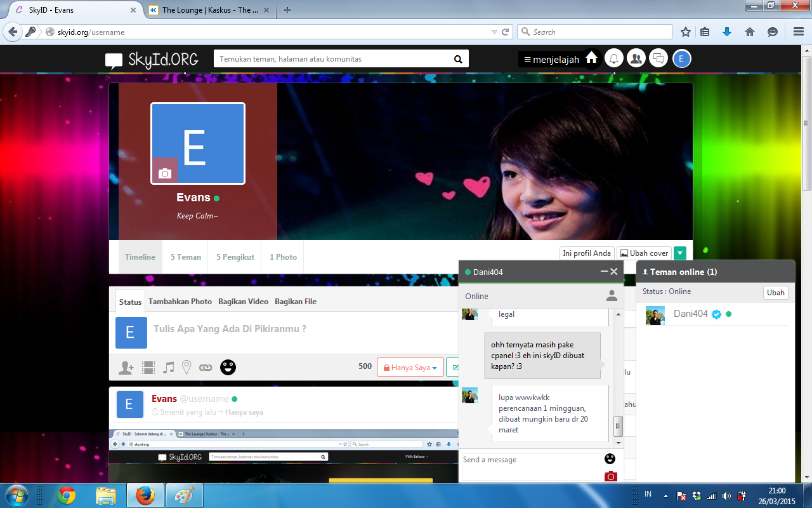Click the Evans post author link

click(x=164, y=399)
